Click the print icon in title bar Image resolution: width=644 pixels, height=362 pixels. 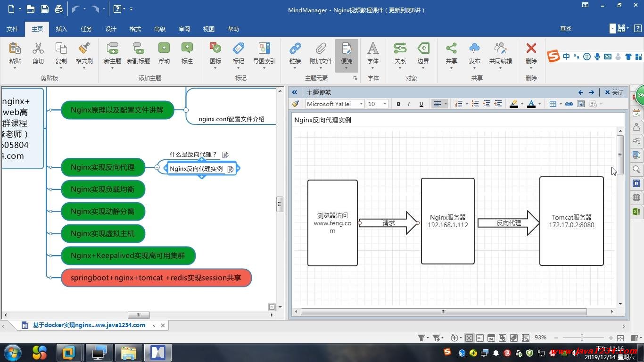[x=59, y=9]
